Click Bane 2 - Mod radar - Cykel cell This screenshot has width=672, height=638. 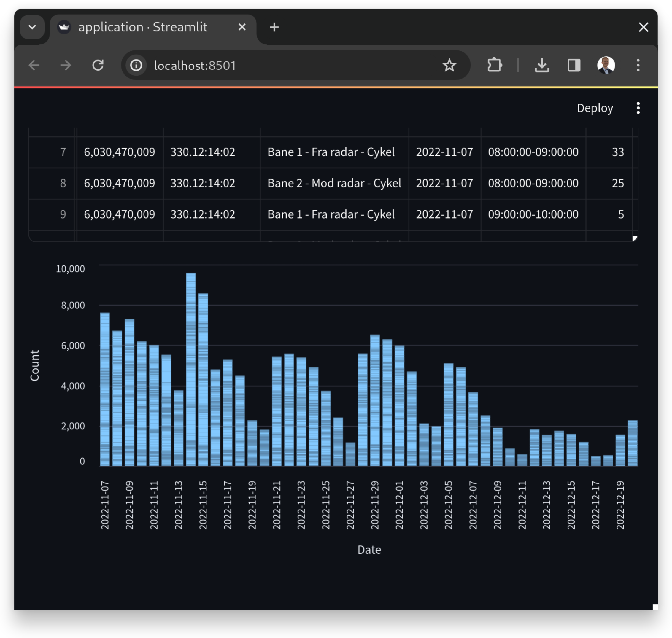click(334, 183)
